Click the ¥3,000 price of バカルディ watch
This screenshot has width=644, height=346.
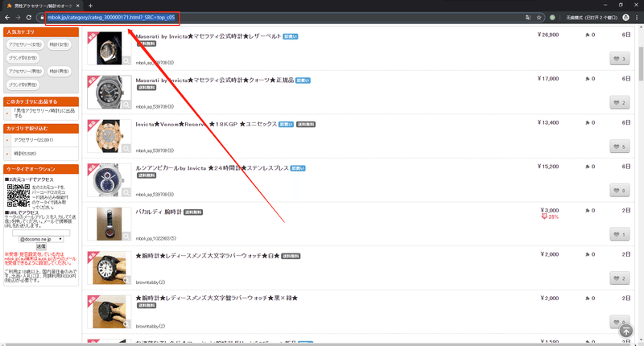click(x=550, y=211)
